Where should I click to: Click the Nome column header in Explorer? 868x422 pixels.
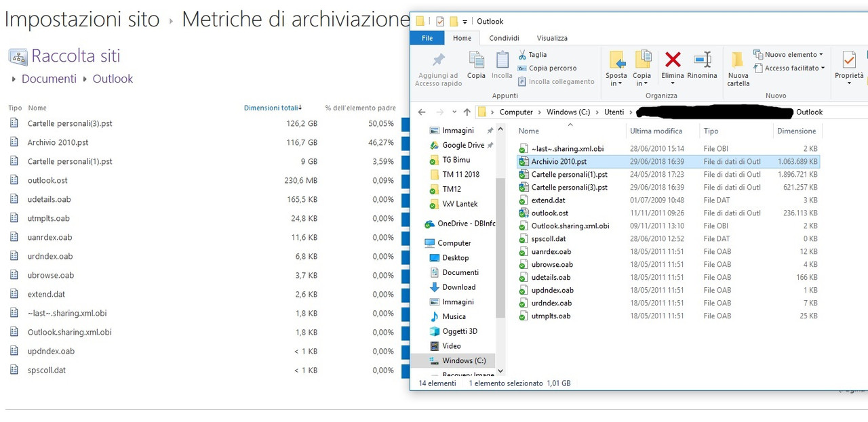pyautogui.click(x=528, y=131)
